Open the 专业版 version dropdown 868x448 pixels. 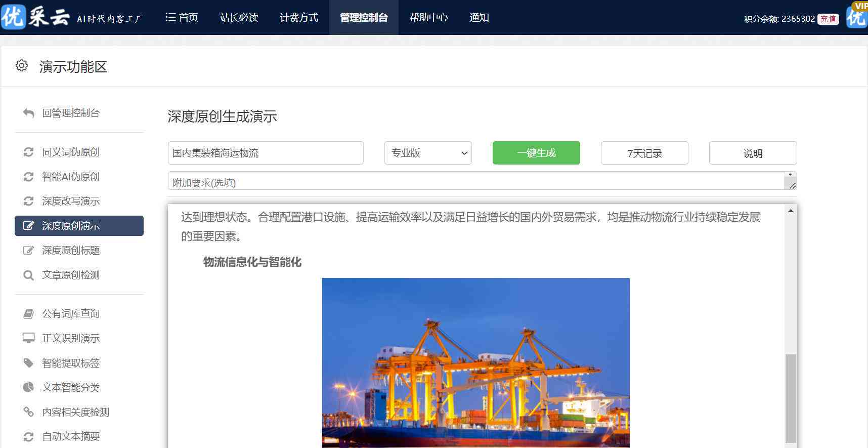428,153
